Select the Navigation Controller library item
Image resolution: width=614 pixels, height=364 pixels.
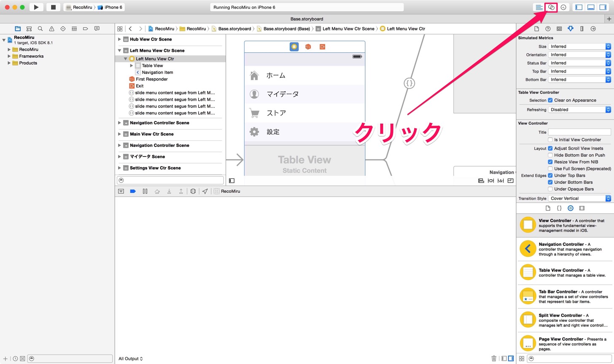tap(565, 249)
